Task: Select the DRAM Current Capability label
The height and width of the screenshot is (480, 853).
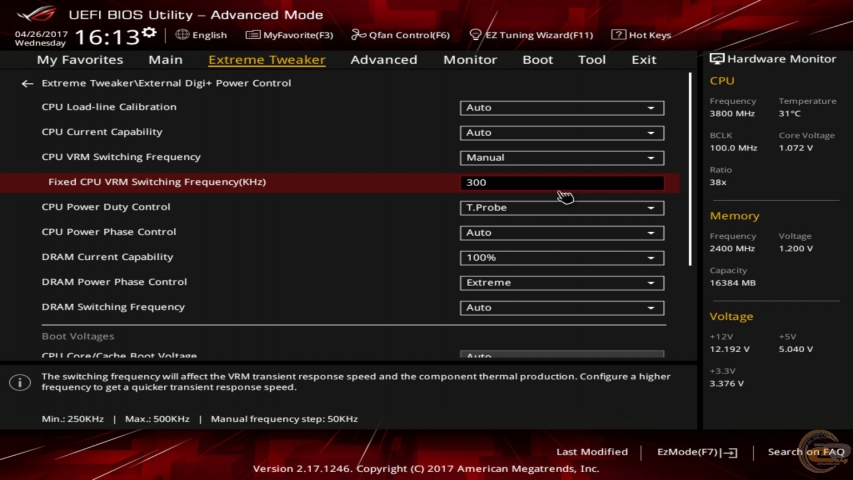Action: pos(107,257)
